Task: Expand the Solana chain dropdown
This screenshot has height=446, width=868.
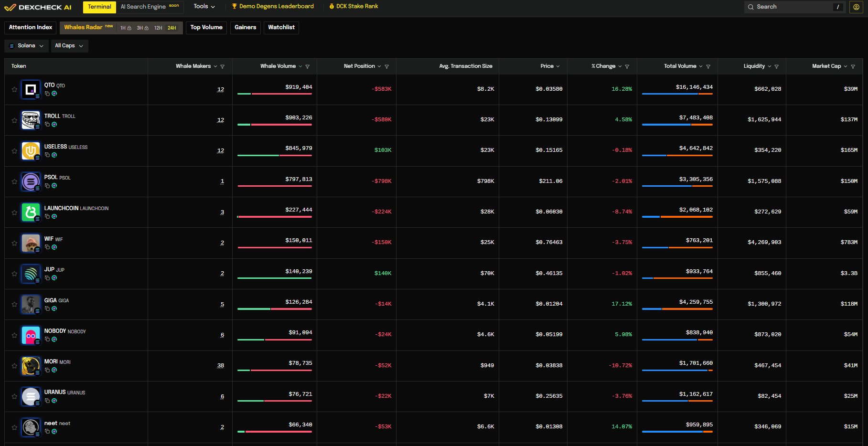Action: pos(26,46)
